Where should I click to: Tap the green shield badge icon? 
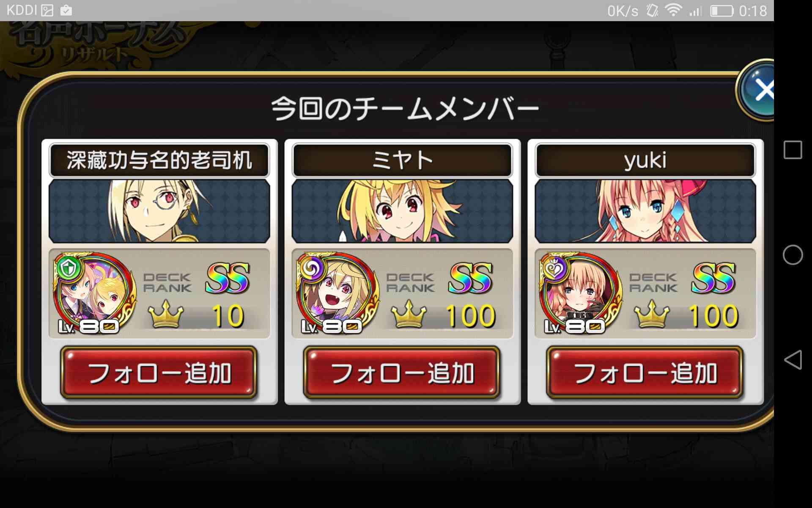(67, 267)
